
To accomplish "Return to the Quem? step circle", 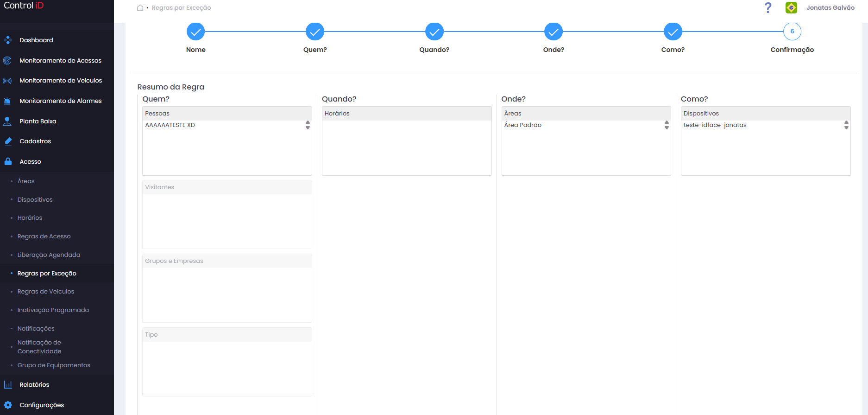I will point(315,32).
